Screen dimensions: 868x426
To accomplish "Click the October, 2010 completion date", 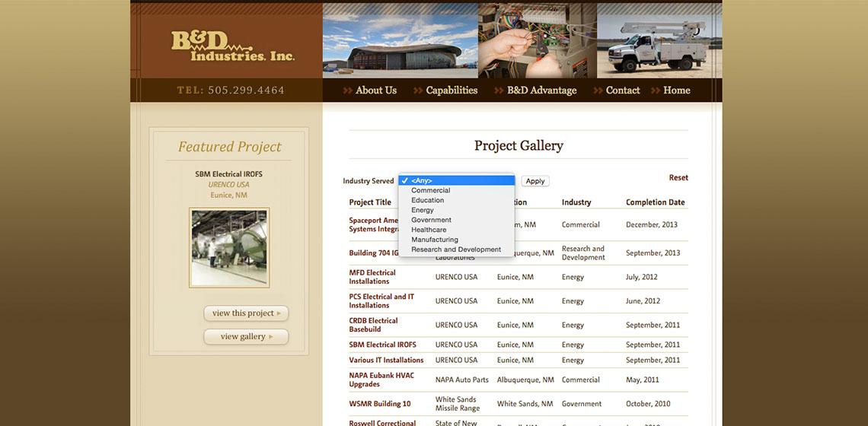I will coord(648,404).
